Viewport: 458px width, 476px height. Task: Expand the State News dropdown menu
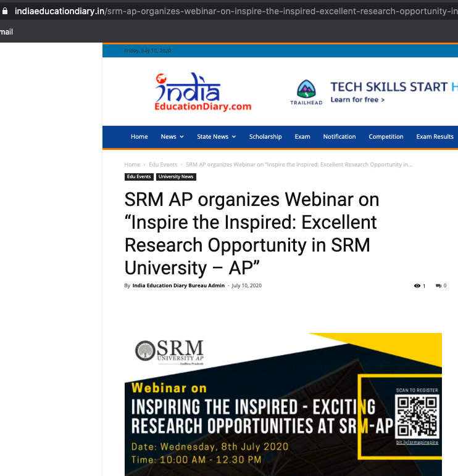(216, 137)
